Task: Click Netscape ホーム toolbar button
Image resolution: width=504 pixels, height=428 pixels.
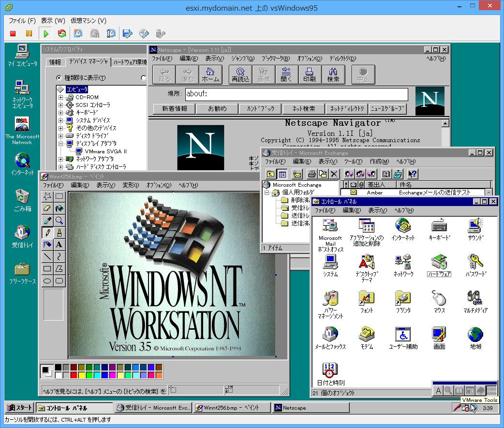Action: pos(210,75)
